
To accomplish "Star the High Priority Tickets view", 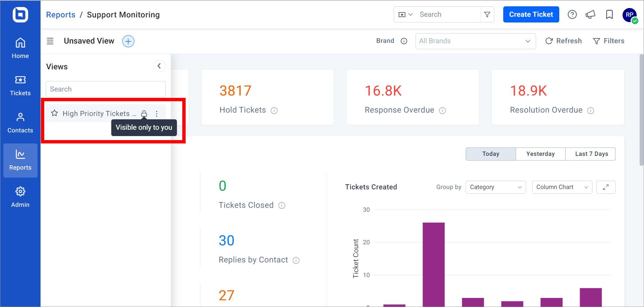I will pos(54,113).
